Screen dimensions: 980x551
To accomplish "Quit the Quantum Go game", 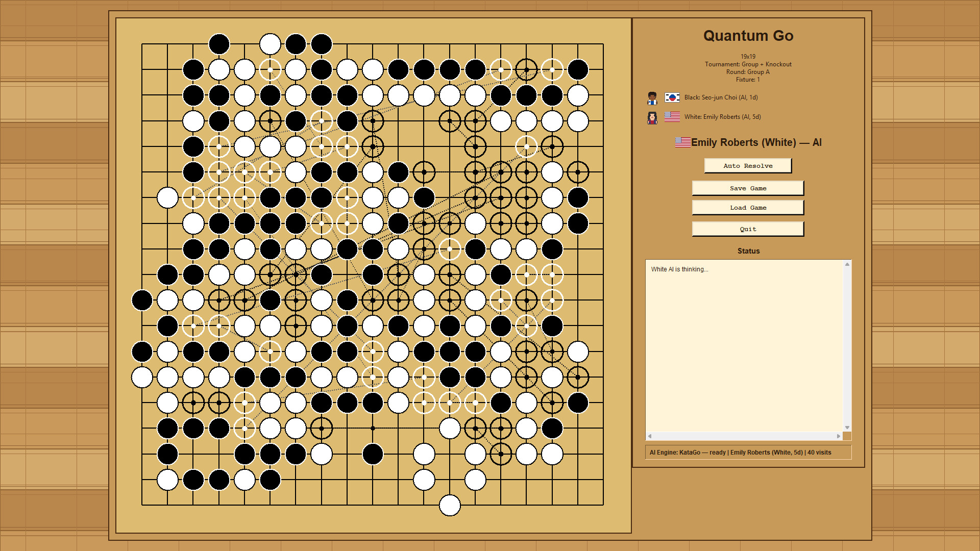I will (x=748, y=229).
